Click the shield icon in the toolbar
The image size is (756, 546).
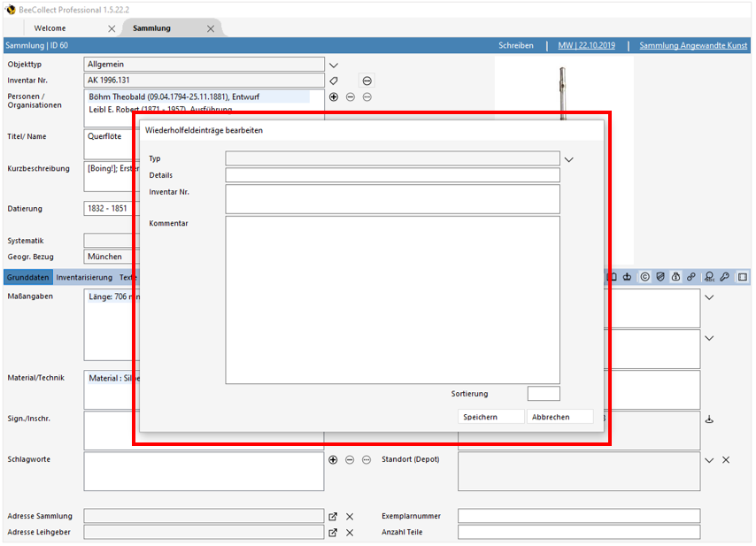pos(660,277)
